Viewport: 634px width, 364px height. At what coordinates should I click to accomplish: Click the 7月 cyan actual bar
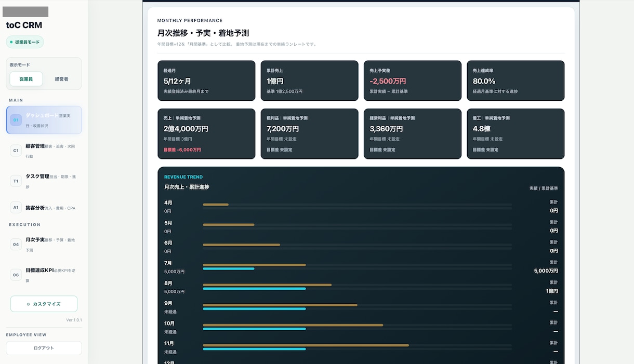coord(229,268)
